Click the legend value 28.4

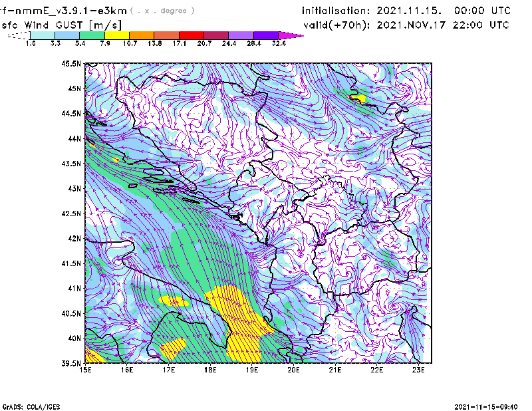(x=254, y=43)
